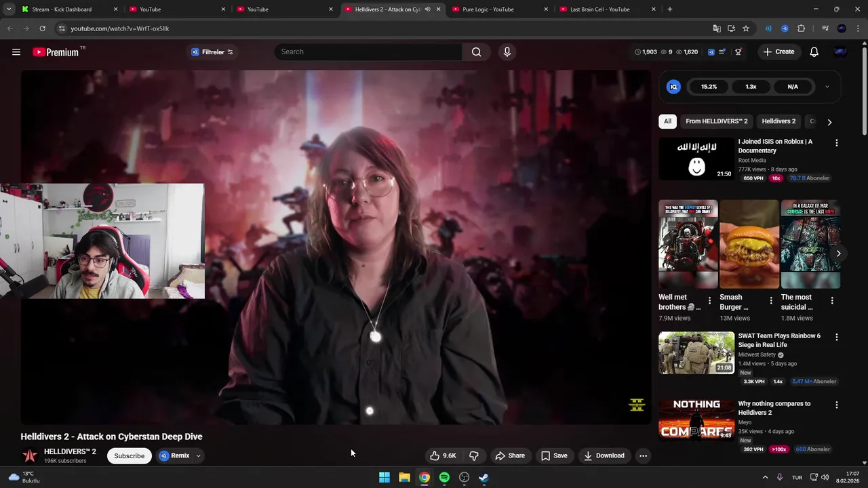Click the 1.3x vidIQ stat pill
Screen dimensions: 868x488
[751, 87]
